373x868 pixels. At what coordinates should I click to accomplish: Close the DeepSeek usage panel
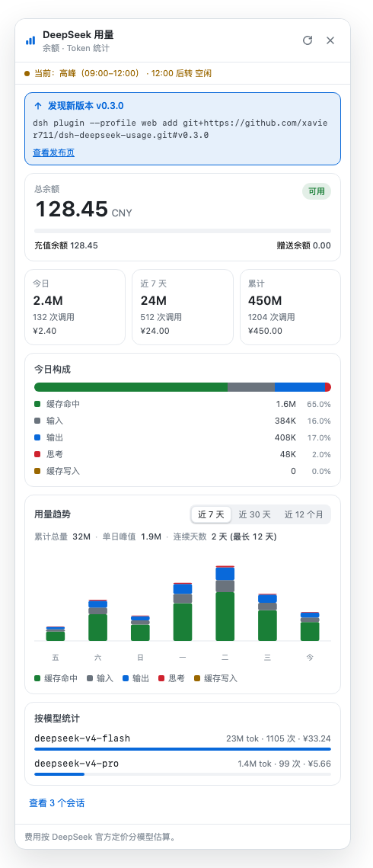pyautogui.click(x=330, y=40)
